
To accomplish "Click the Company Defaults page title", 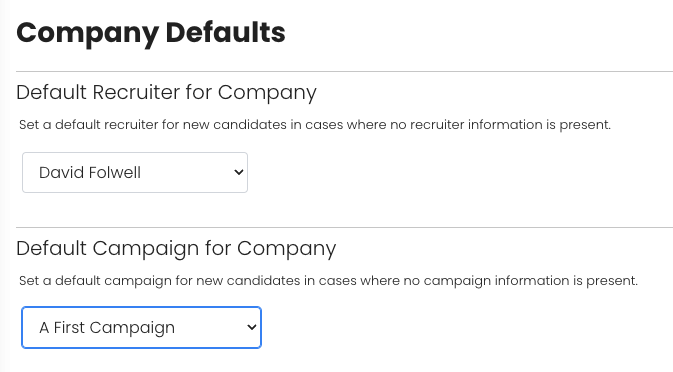I will 151,33.
